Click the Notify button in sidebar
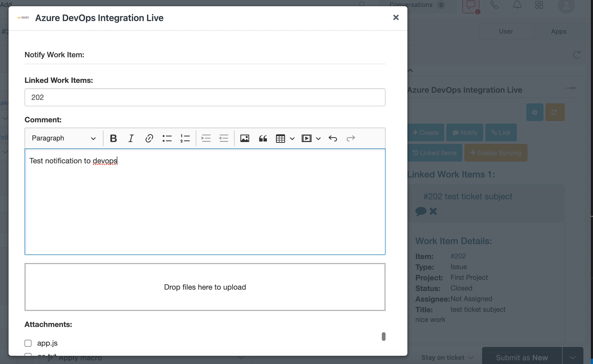 (465, 132)
